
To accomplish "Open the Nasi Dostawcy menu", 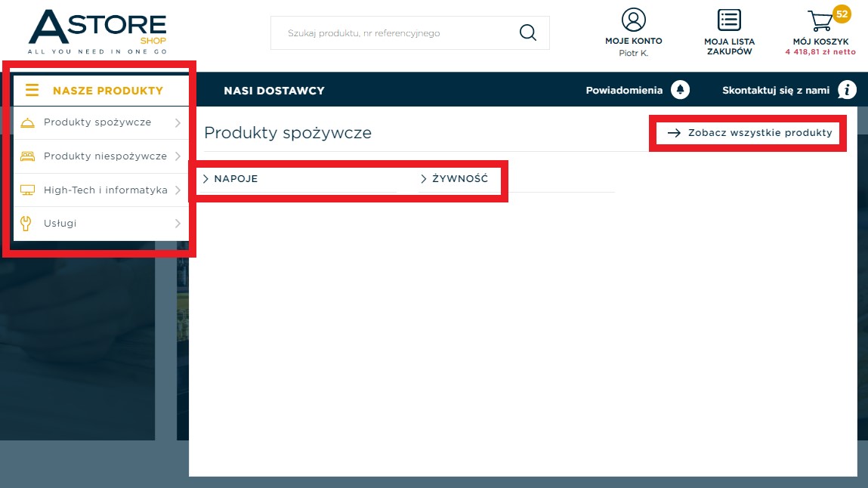I will (x=274, y=91).
